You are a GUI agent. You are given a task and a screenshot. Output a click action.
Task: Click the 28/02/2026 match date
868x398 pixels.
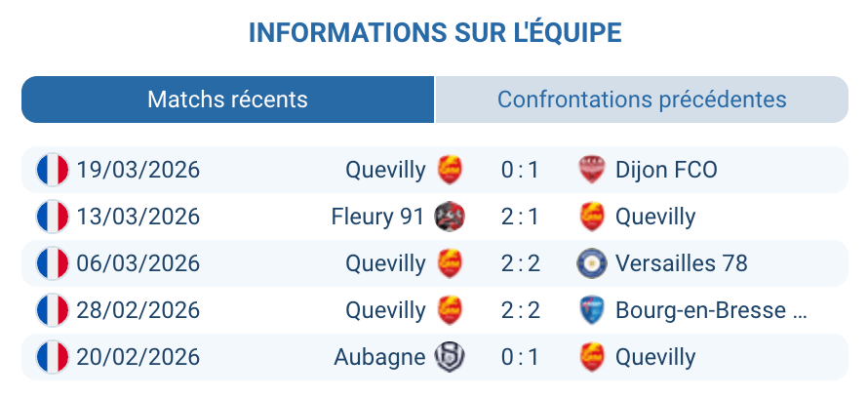pos(138,310)
